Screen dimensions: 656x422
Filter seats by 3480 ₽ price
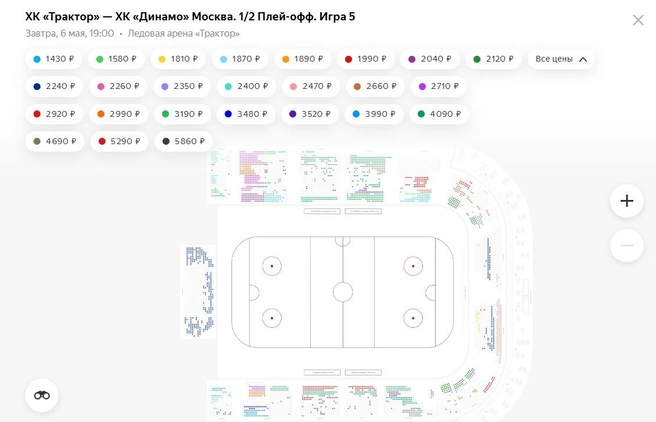[246, 114]
